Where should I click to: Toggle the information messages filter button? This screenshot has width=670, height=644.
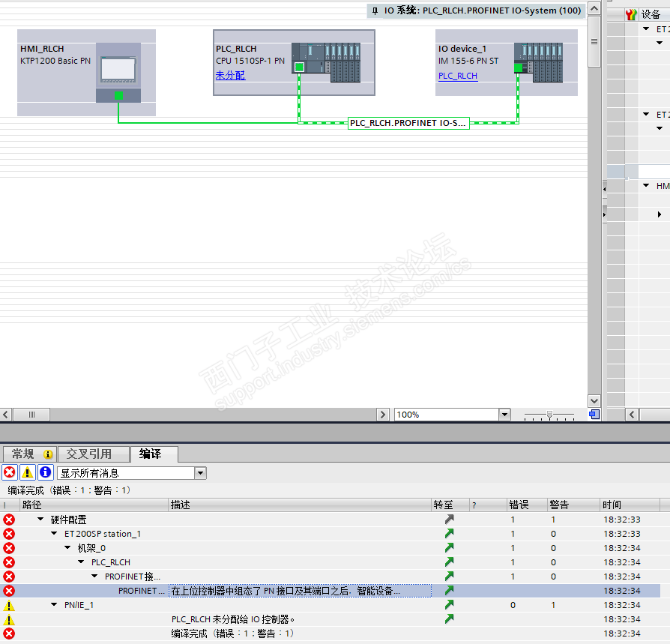click(45, 472)
